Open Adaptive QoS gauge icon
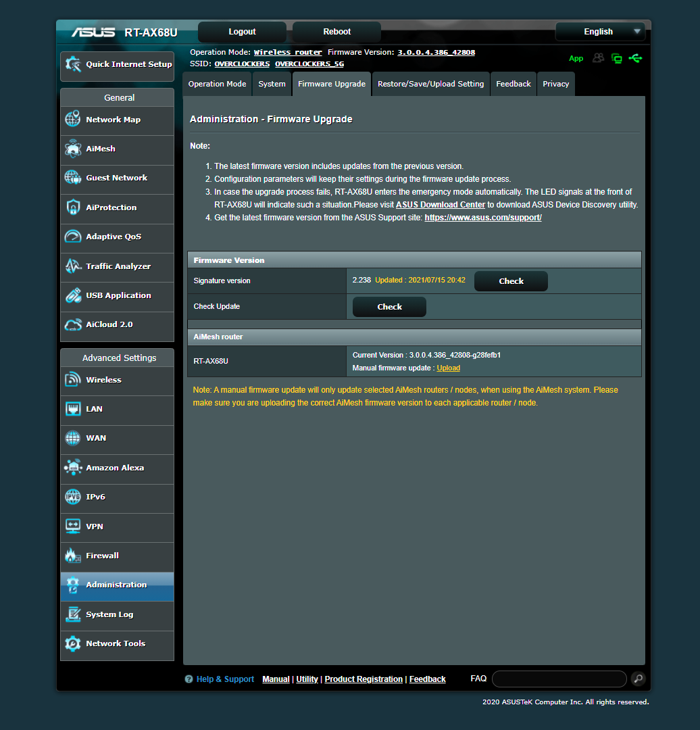700x730 pixels. tap(72, 237)
